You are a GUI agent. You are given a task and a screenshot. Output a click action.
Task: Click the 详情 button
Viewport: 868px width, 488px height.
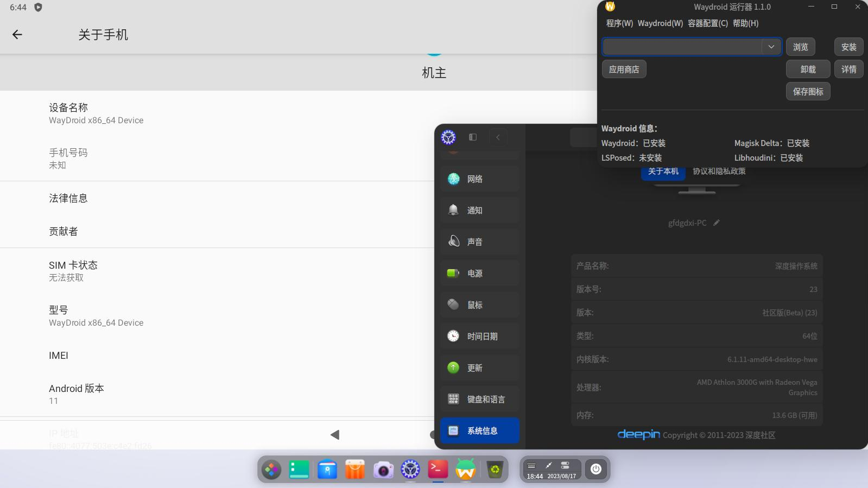[x=848, y=69]
